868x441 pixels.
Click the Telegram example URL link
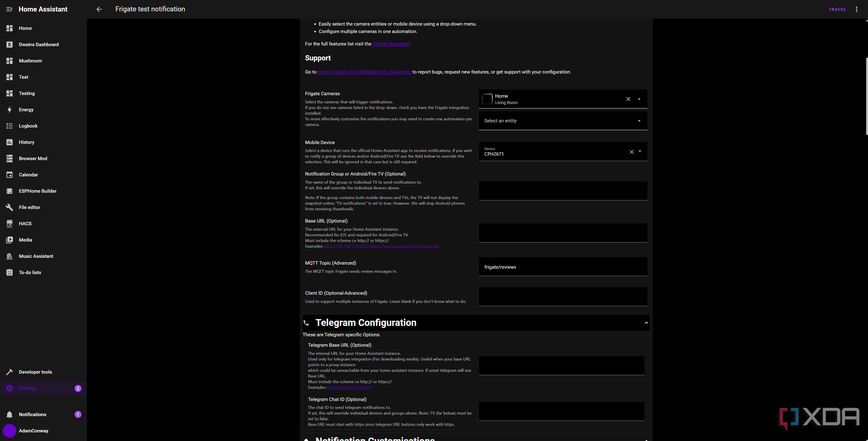pos(349,387)
